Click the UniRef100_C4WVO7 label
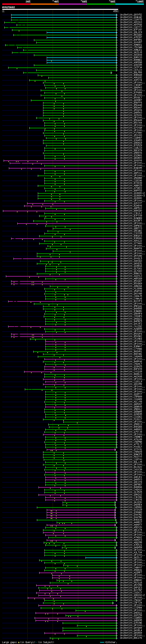 click(x=131, y=568)
